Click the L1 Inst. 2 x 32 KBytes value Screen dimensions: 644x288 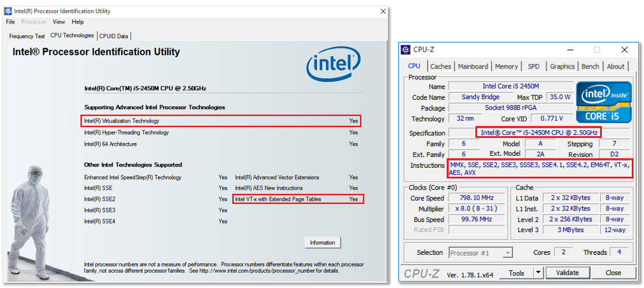coord(571,209)
